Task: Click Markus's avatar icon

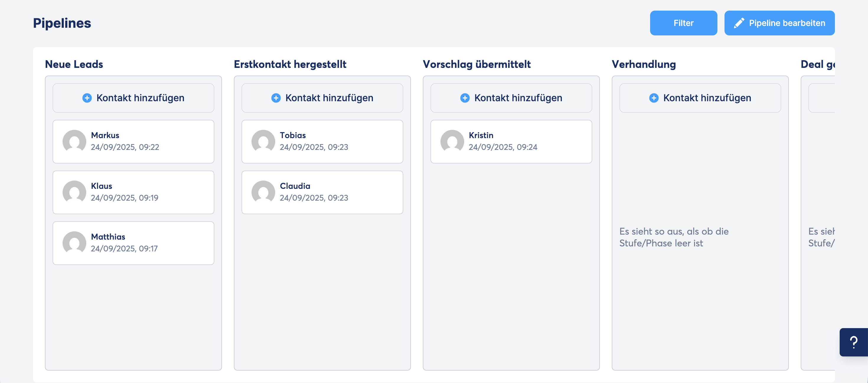Action: coord(74,141)
